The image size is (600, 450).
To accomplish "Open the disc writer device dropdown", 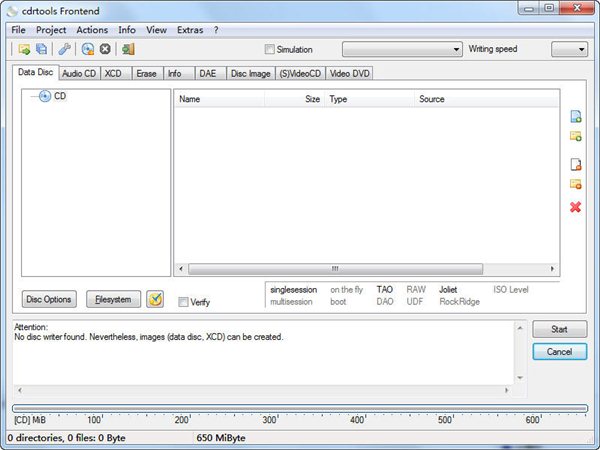I will [402, 49].
